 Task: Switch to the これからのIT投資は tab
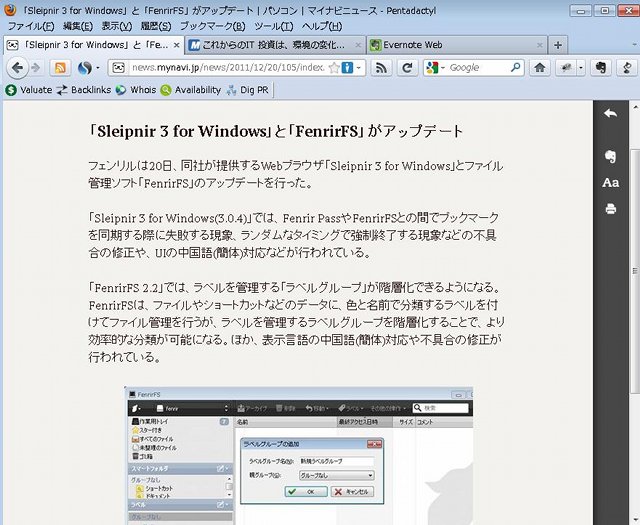coord(273,45)
